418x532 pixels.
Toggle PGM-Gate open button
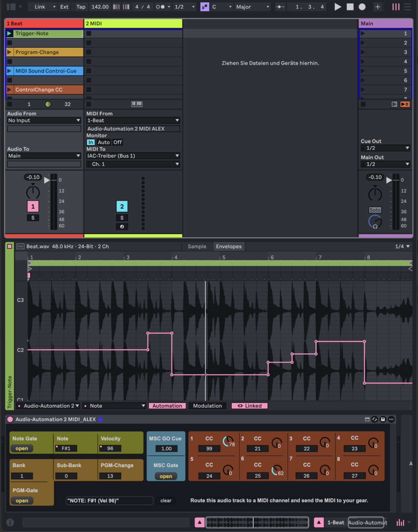[22, 501]
